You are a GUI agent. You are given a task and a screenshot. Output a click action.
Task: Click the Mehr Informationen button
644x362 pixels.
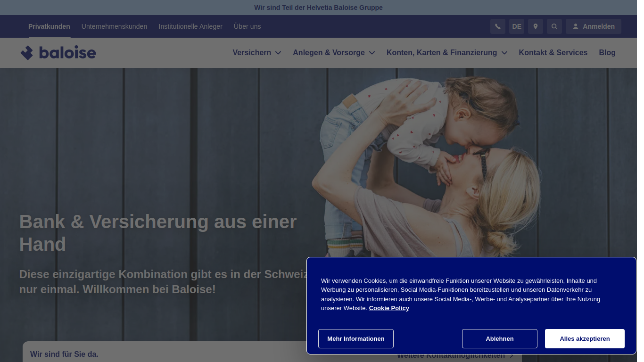(356, 338)
